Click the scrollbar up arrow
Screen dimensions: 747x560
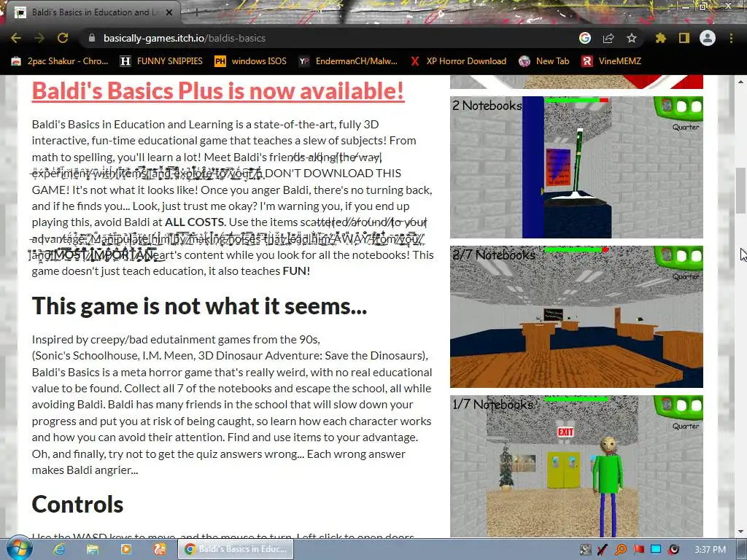tap(741, 82)
